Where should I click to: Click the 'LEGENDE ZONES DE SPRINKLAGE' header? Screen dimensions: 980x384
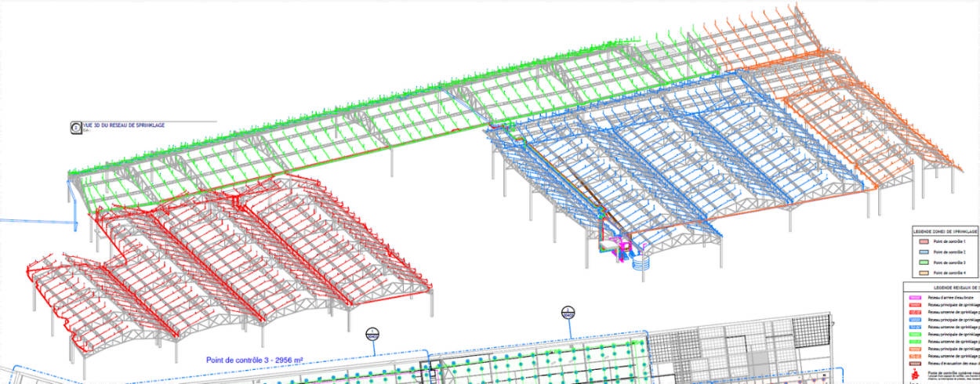point(946,232)
